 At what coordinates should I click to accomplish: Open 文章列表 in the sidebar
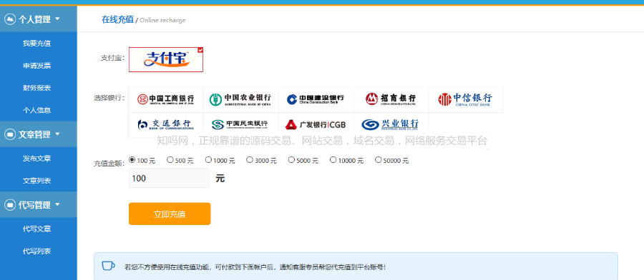[37, 181]
